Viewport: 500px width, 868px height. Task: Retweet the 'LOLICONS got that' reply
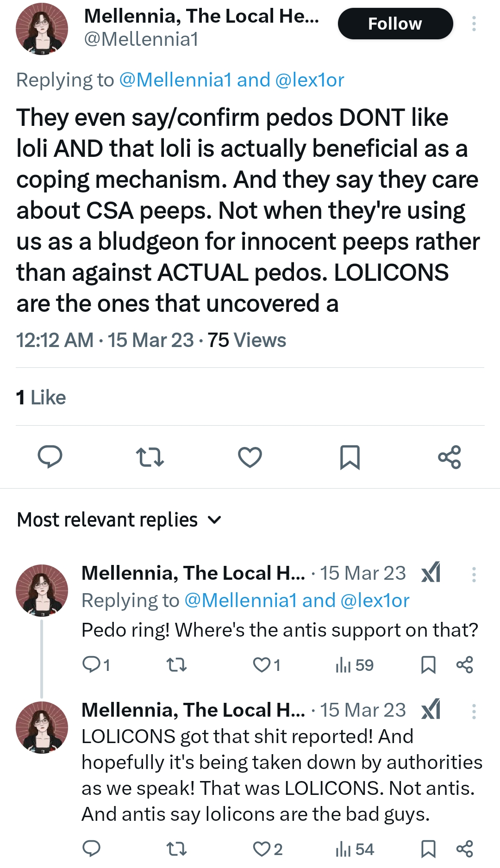pos(176,849)
